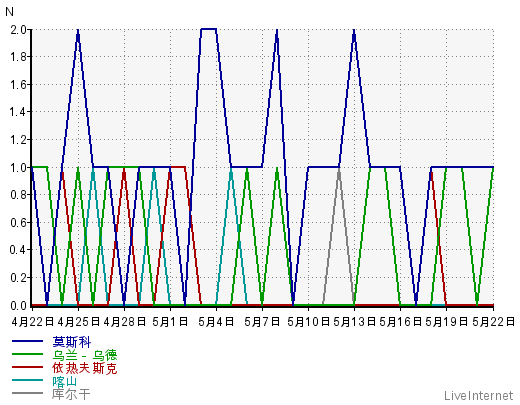Click the 4月22日 date axis label
Viewport: 520px width, 405px height.
[33, 322]
